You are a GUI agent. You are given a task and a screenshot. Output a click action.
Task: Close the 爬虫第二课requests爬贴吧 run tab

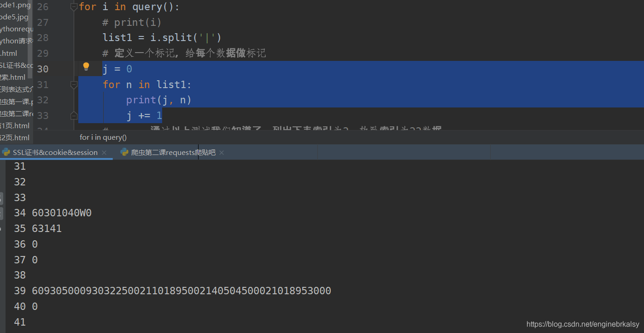click(x=222, y=153)
